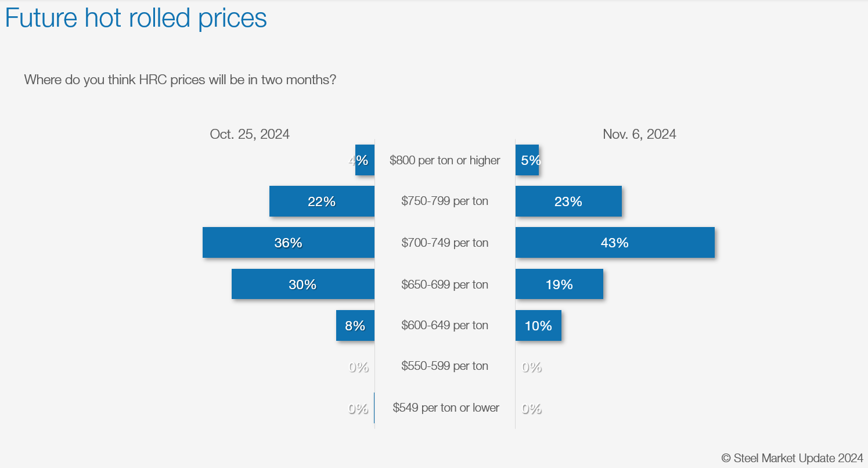Select the 10% bar on the right
868x468 pixels.
tap(538, 326)
